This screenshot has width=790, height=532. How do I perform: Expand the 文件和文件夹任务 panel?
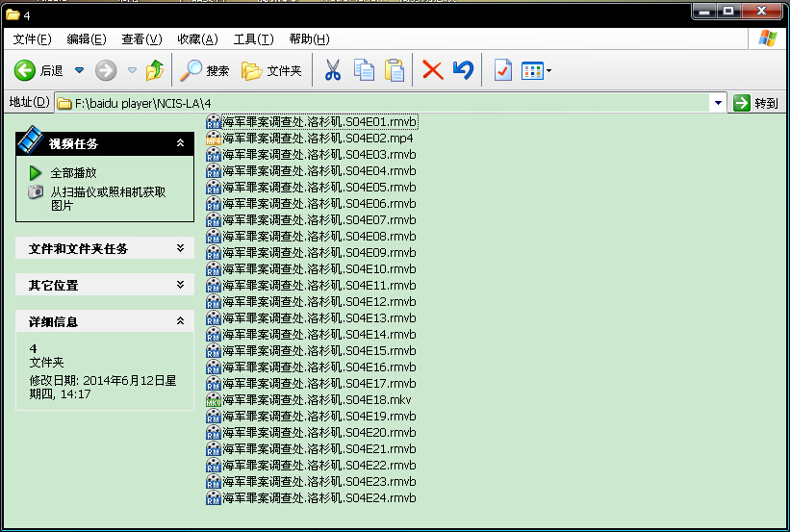(x=180, y=248)
